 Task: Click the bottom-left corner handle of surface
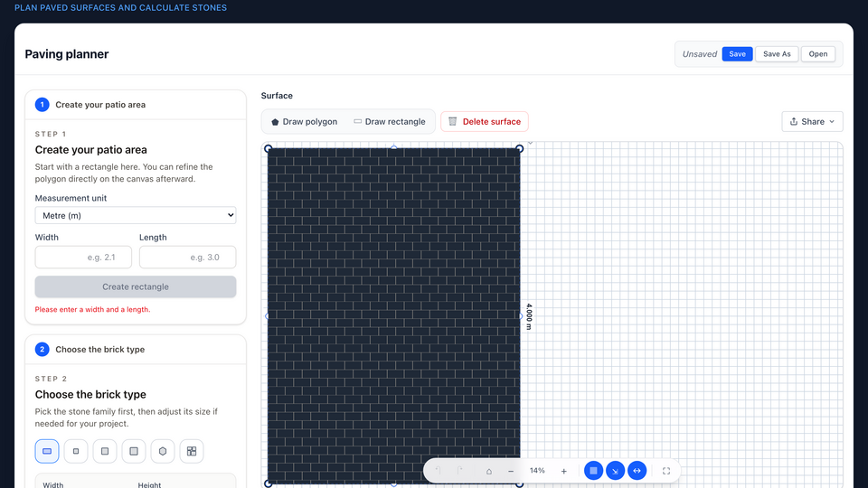tap(268, 483)
